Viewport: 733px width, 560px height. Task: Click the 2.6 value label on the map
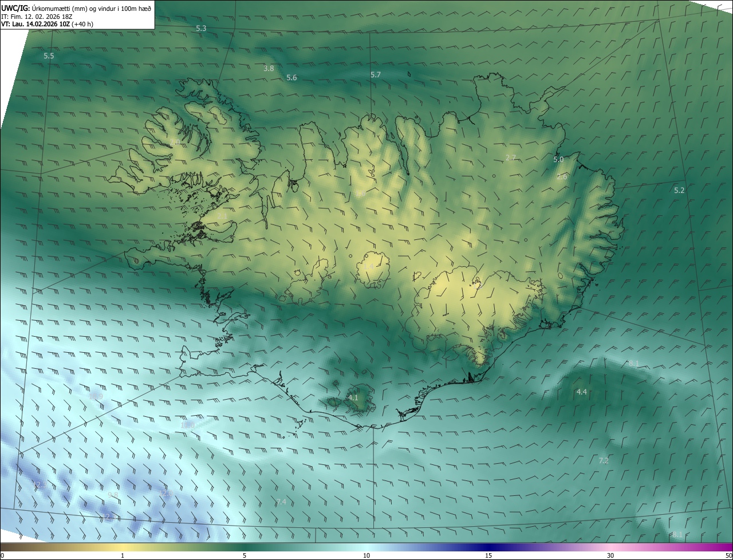point(562,176)
